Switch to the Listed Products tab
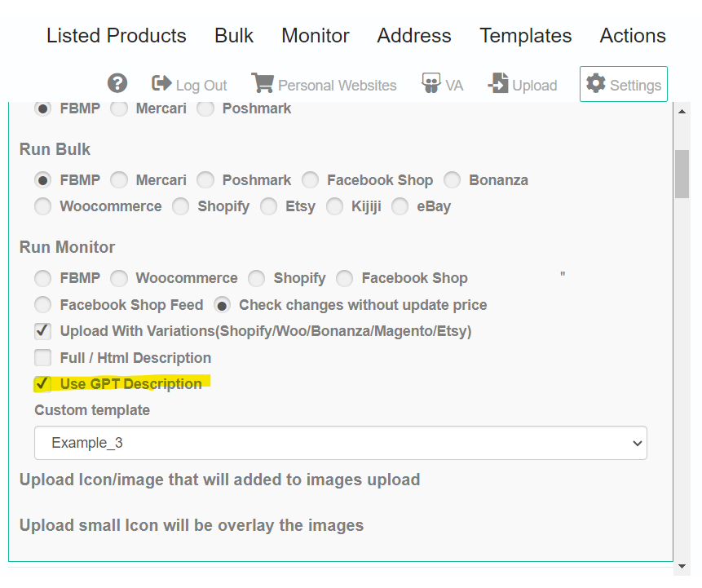The width and height of the screenshot is (702, 588). (x=117, y=35)
